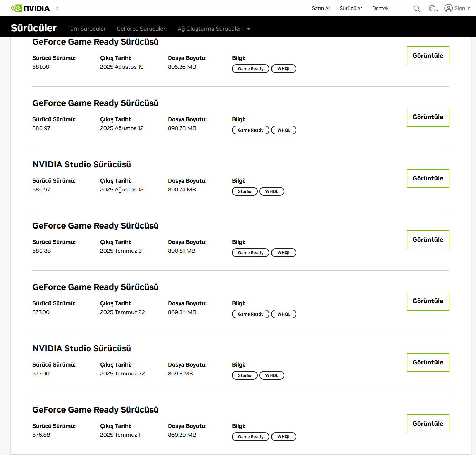476x455 pixels.
Task: Click Game Ready tag on driver 580.88
Action: tap(250, 253)
